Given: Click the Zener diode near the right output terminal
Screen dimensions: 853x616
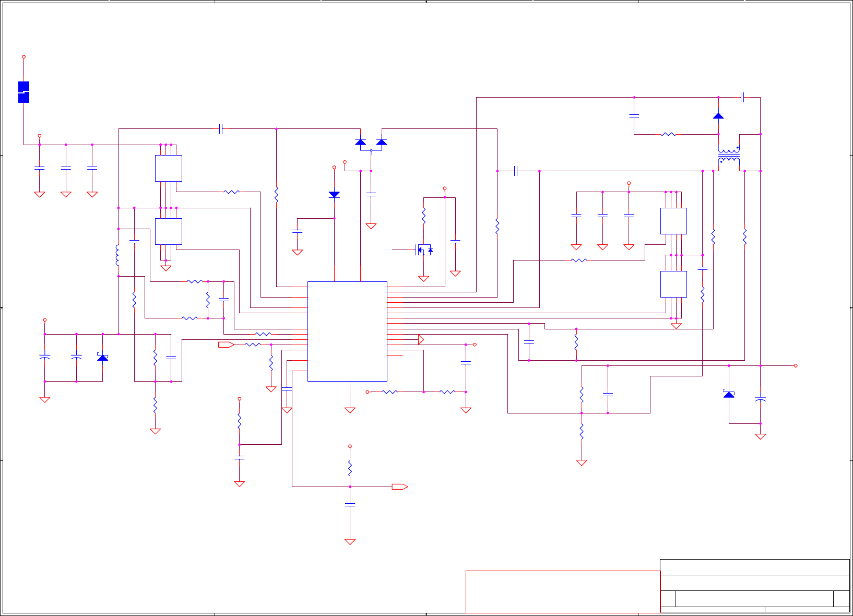Looking at the screenshot, I should click(729, 394).
